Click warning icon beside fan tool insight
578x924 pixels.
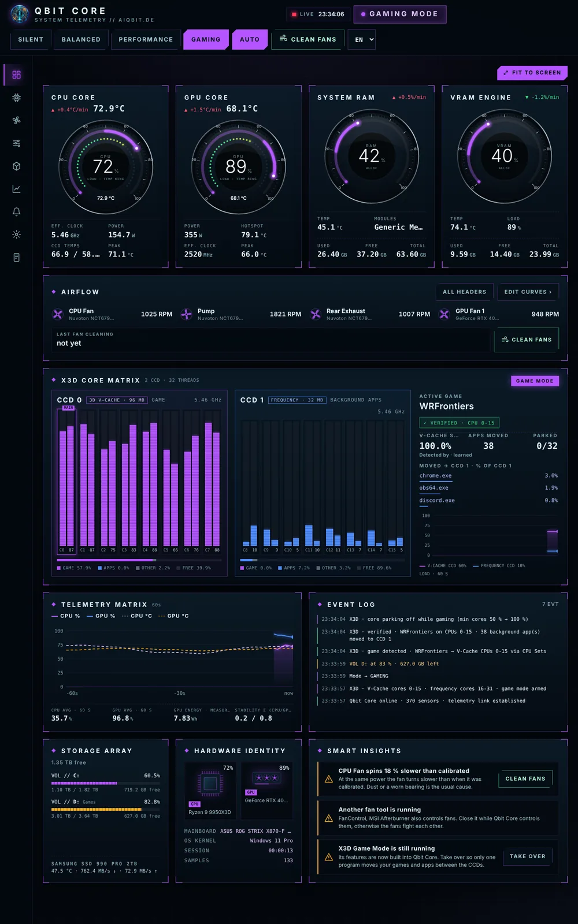(328, 818)
